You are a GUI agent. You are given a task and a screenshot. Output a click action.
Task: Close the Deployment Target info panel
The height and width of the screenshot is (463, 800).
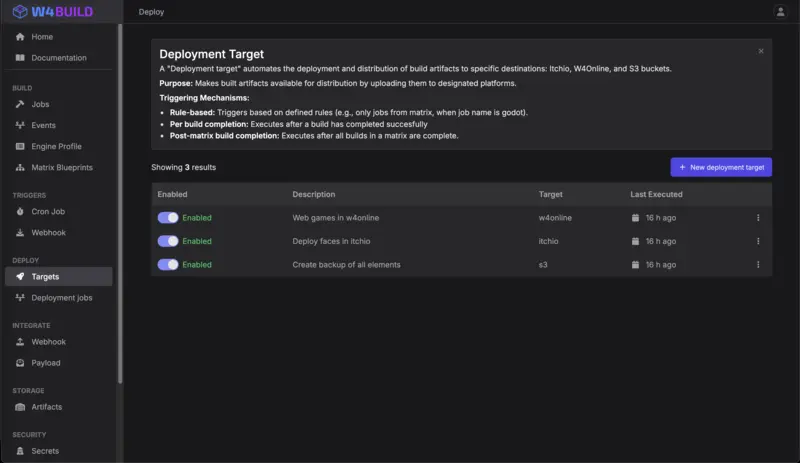point(761,51)
